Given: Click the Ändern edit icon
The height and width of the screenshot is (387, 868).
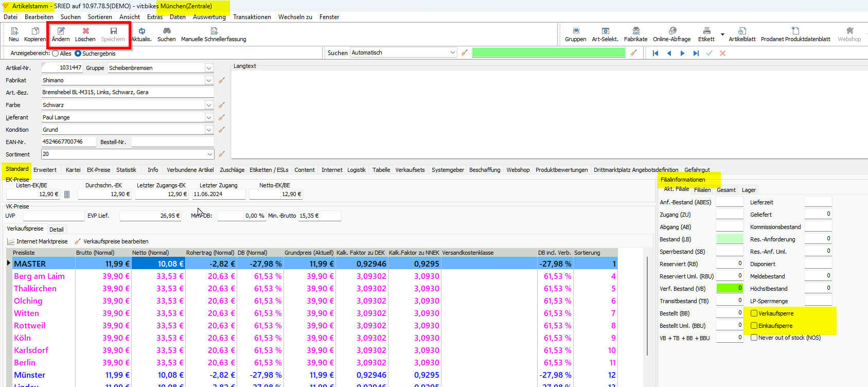Looking at the screenshot, I should 61,31.
